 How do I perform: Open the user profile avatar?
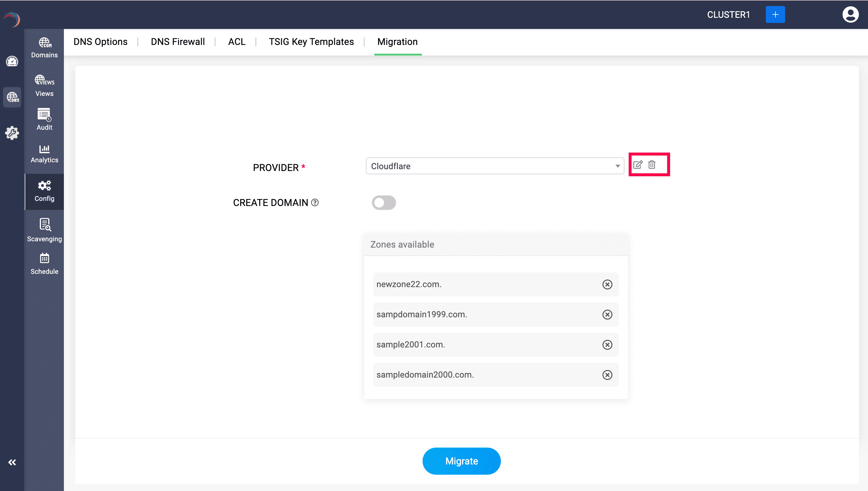point(850,14)
